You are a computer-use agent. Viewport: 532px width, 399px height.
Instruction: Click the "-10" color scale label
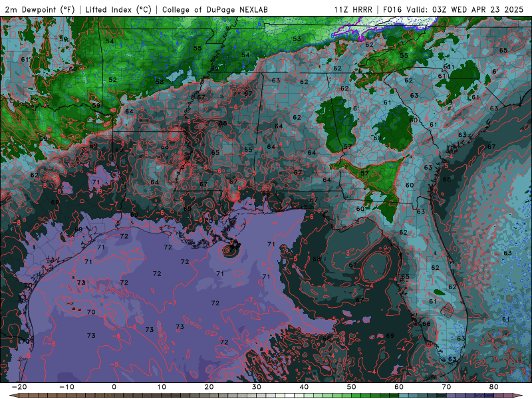(66, 387)
